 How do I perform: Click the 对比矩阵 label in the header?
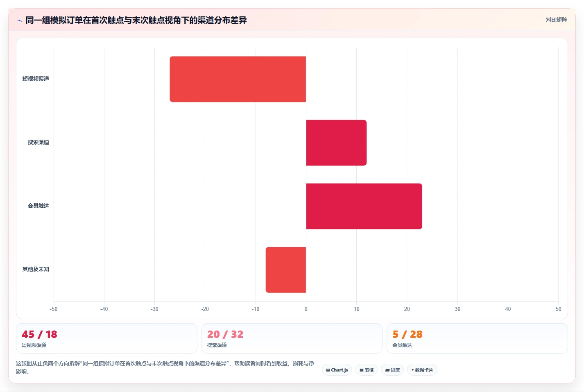(x=556, y=20)
